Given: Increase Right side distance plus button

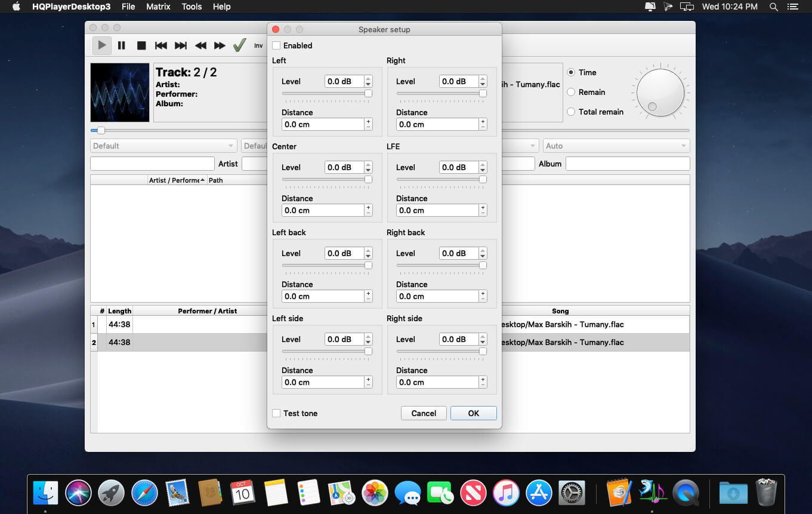Looking at the screenshot, I should point(483,379).
